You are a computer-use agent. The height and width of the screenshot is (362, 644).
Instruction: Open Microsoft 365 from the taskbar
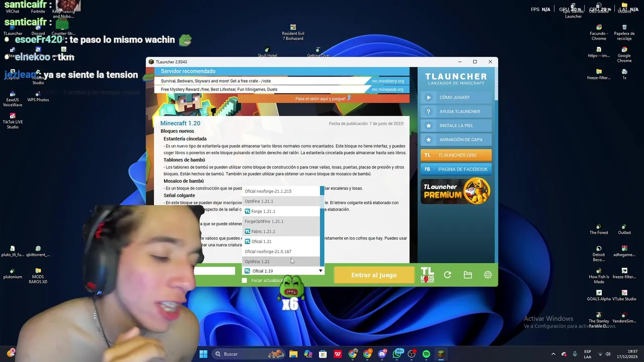(308, 354)
